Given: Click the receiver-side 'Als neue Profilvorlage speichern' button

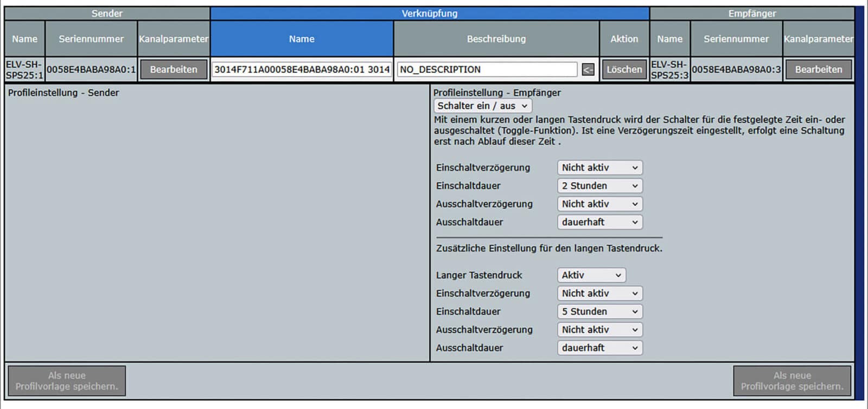Looking at the screenshot, I should pyautogui.click(x=792, y=381).
